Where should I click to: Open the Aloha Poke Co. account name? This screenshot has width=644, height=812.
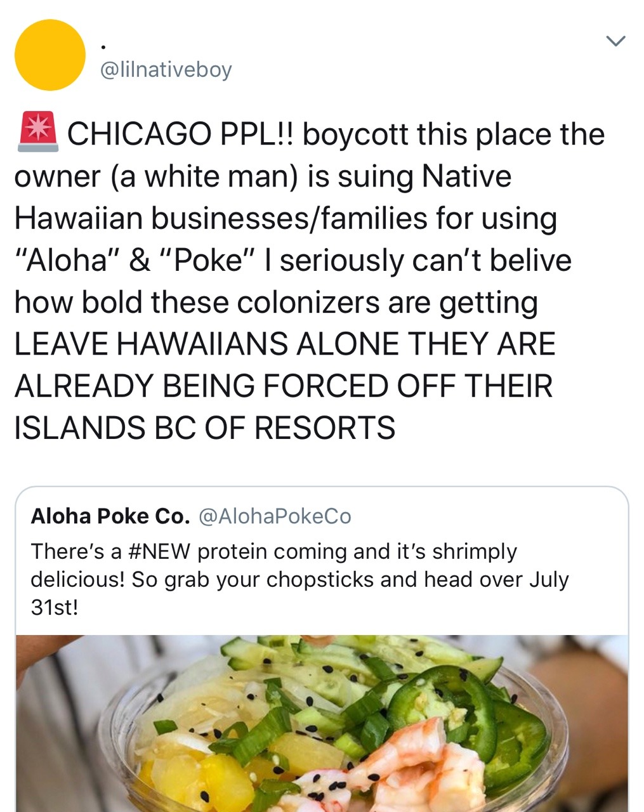coord(110,516)
